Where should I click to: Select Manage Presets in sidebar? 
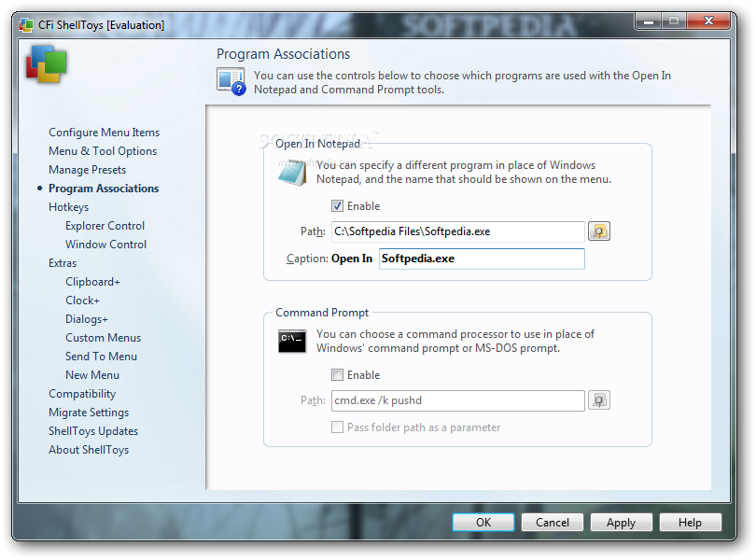(88, 170)
